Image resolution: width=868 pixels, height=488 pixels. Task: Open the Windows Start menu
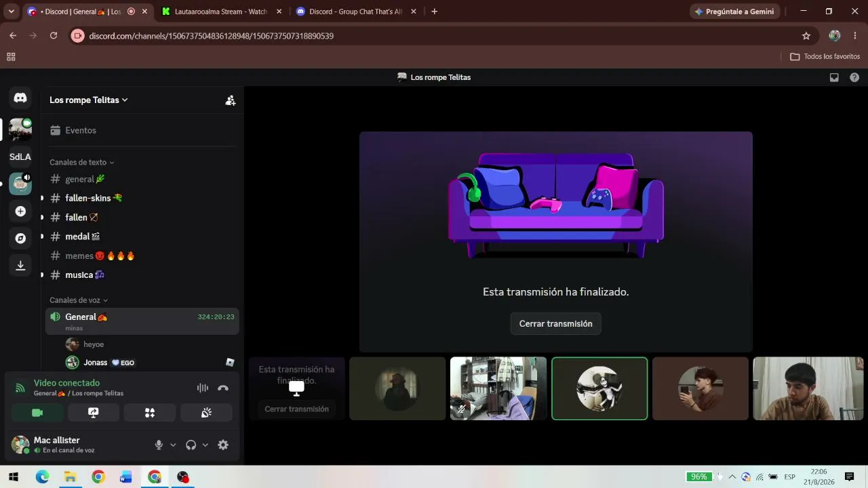(14, 476)
